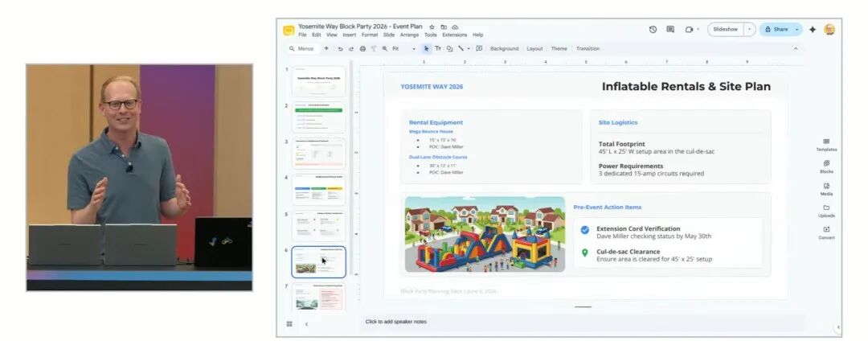
Task: Click the Background button
Action: (504, 49)
